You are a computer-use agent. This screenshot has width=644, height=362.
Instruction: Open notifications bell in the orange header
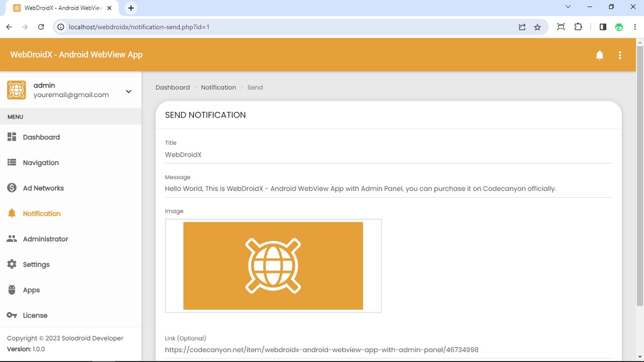click(599, 55)
